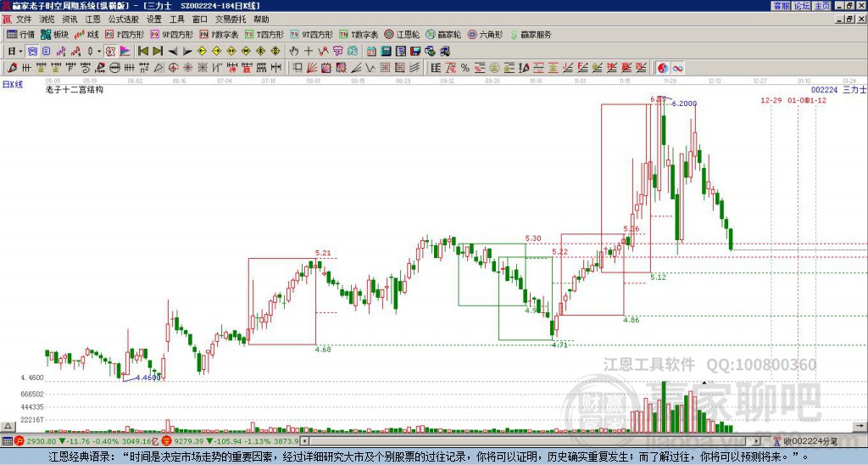Click the blue infinity loop icon
The image size is (868, 465).
[x=677, y=68]
